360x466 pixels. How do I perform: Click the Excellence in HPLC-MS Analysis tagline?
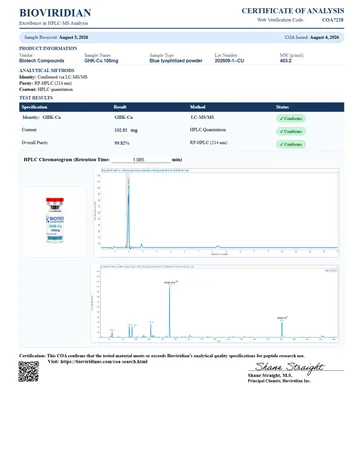point(54,23)
